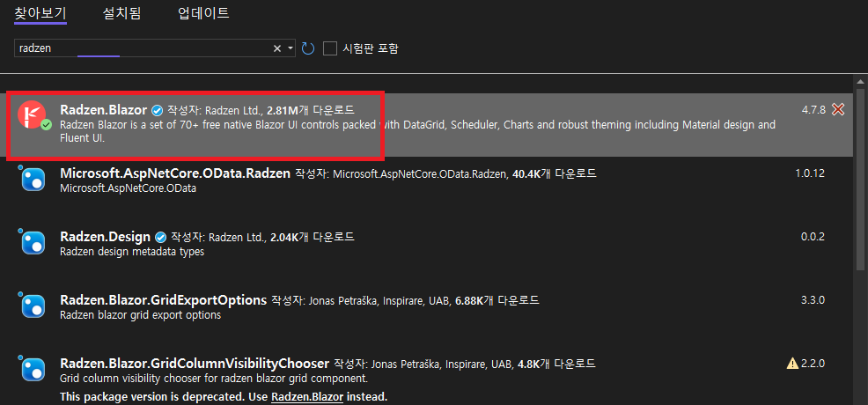Enable the 시험판 포함 checkbox
The height and width of the screenshot is (405, 868).
tap(330, 48)
